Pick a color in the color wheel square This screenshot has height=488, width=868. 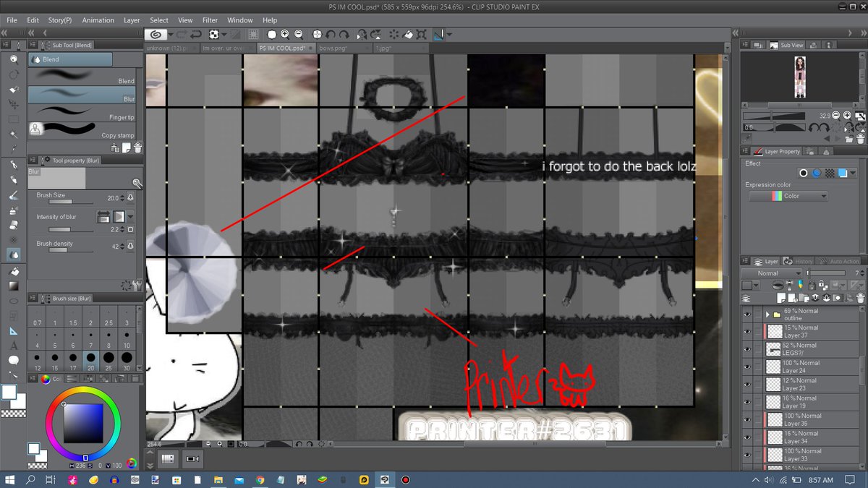click(85, 422)
